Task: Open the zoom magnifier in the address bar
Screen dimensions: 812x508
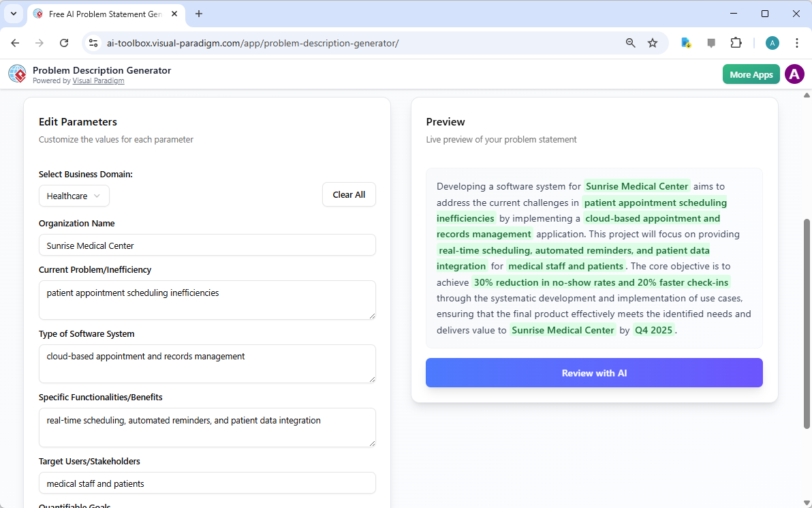Action: point(630,42)
